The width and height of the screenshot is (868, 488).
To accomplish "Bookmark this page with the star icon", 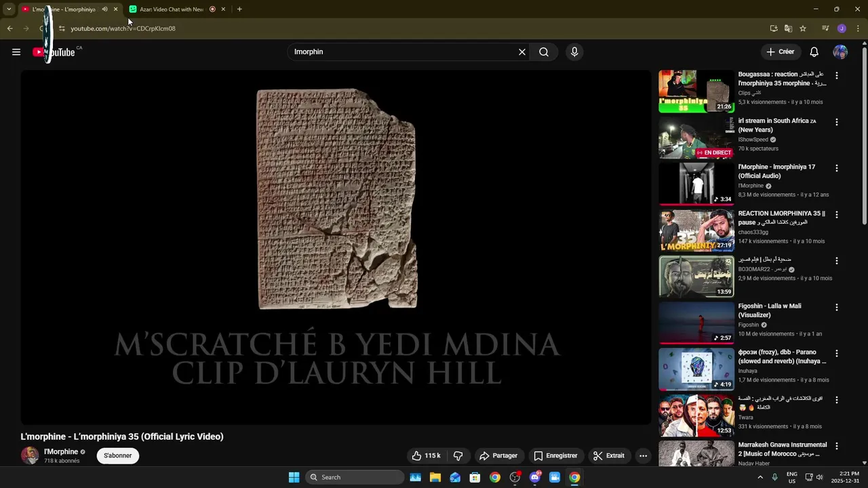I will [x=803, y=28].
